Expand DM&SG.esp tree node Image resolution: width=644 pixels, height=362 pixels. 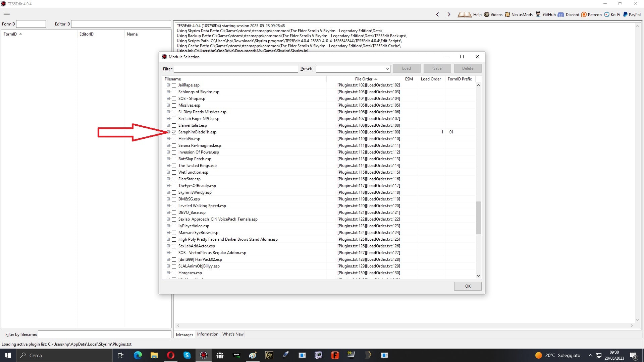coord(168,199)
